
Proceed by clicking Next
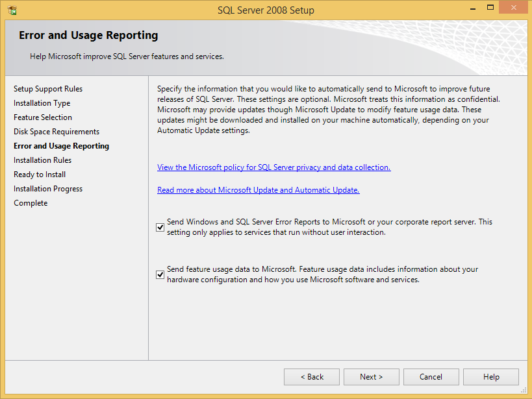(372, 377)
